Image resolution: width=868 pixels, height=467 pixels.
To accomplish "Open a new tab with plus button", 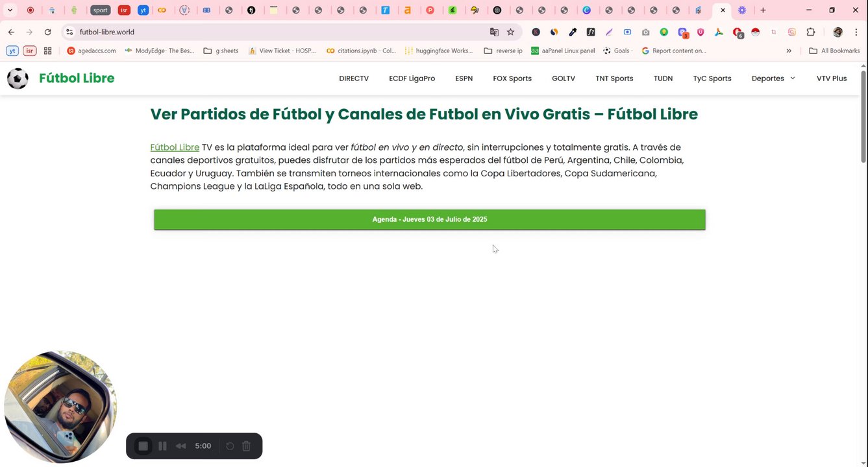I will [x=763, y=10].
